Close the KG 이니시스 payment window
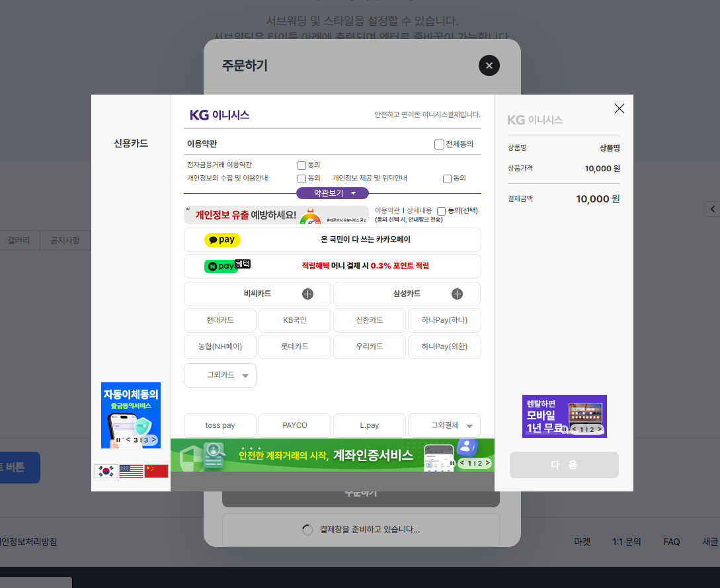The height and width of the screenshot is (588, 720). [x=620, y=108]
